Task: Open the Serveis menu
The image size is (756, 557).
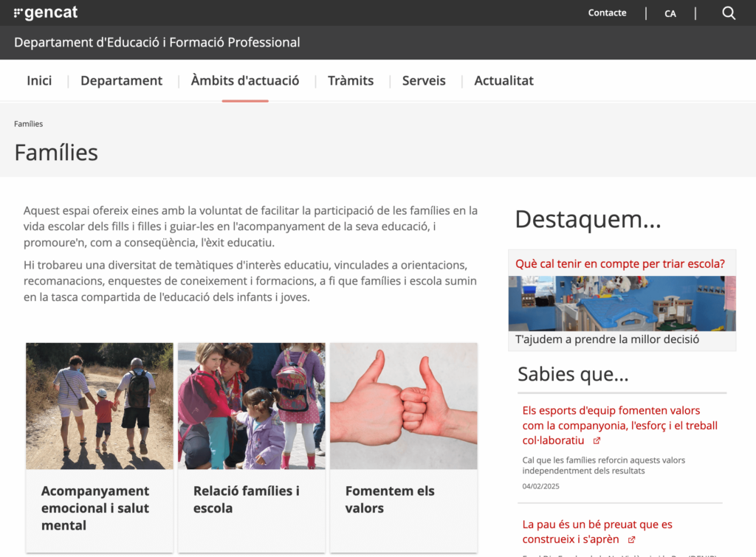Action: [424, 80]
